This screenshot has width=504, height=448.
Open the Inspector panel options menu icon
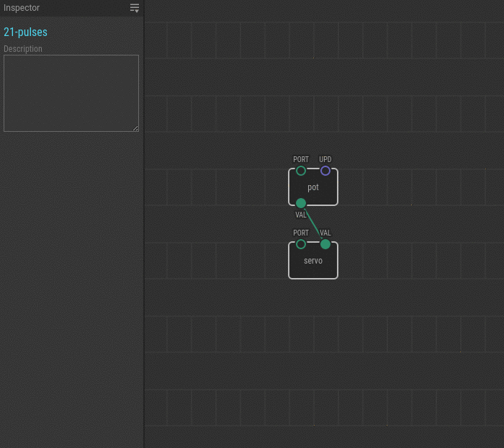tap(135, 8)
